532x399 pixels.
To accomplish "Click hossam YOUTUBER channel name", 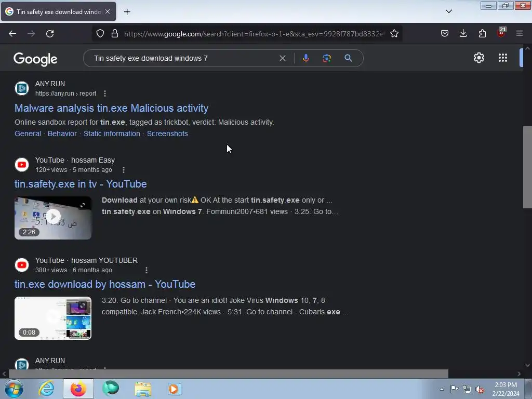I will tap(104, 261).
